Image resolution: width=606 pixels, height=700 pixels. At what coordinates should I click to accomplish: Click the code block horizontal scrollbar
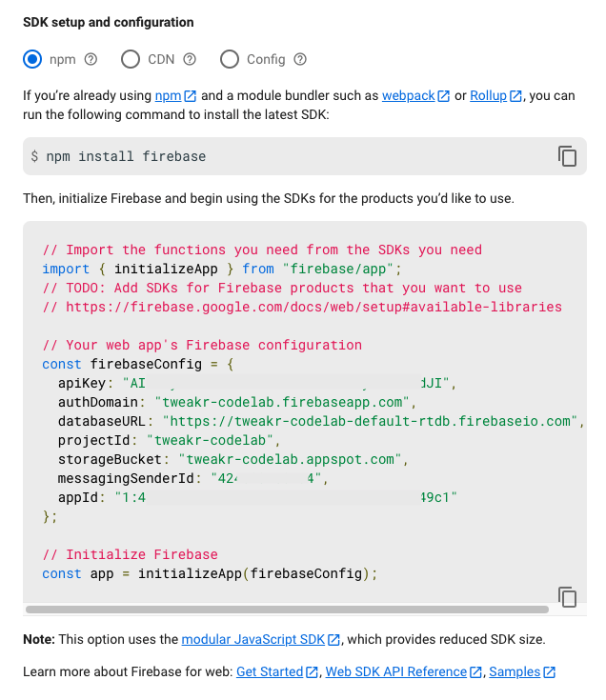pos(286,609)
